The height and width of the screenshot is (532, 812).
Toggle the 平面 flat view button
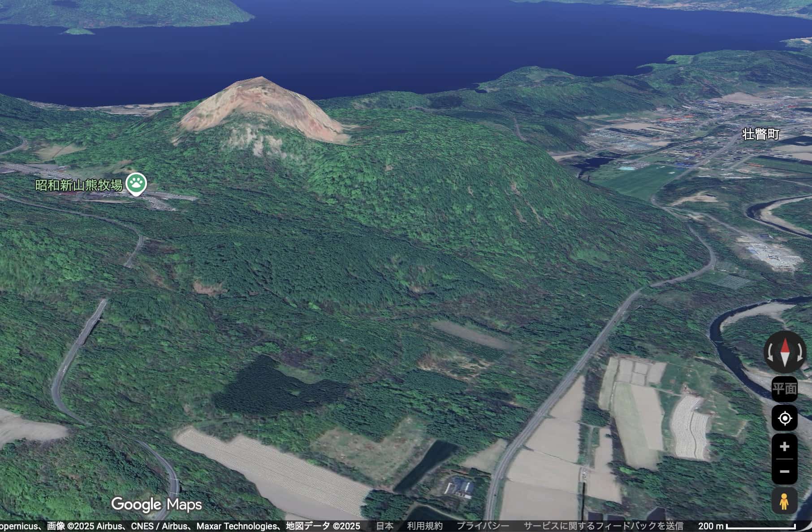pos(785,389)
